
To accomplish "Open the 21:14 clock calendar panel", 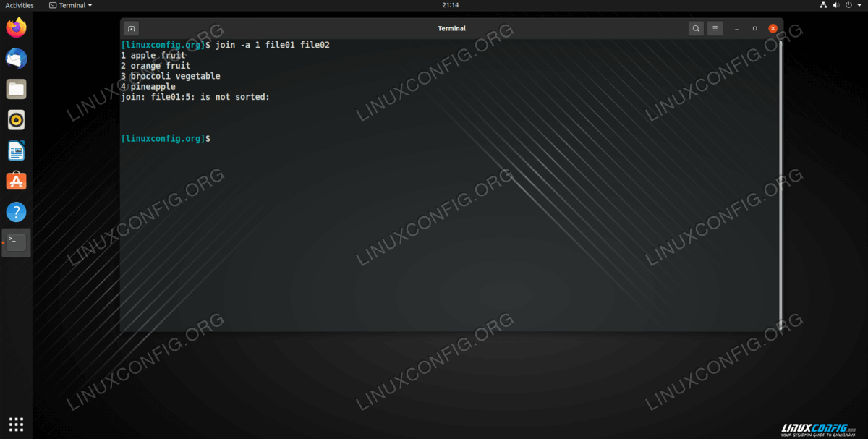I will (449, 5).
